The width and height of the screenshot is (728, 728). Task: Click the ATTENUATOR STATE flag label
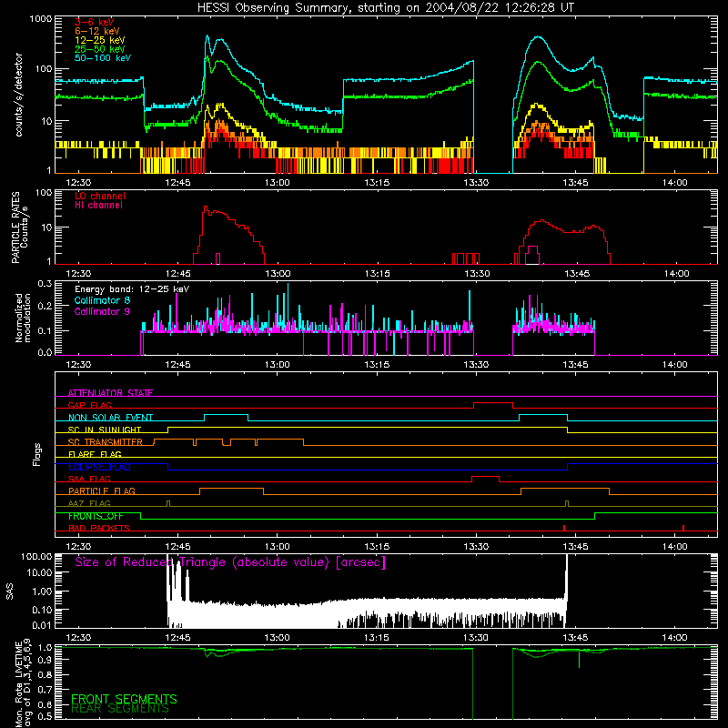110,393
